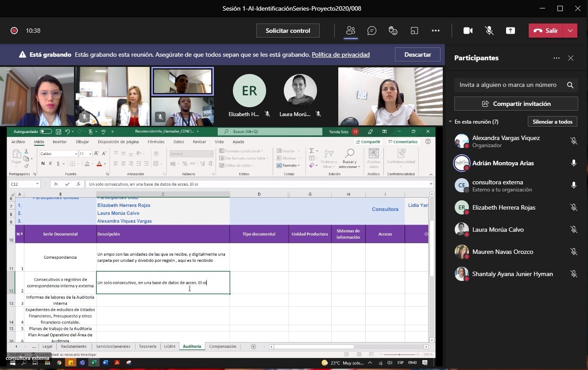
Task: Expand the Salir dropdown arrow
Action: tap(570, 31)
